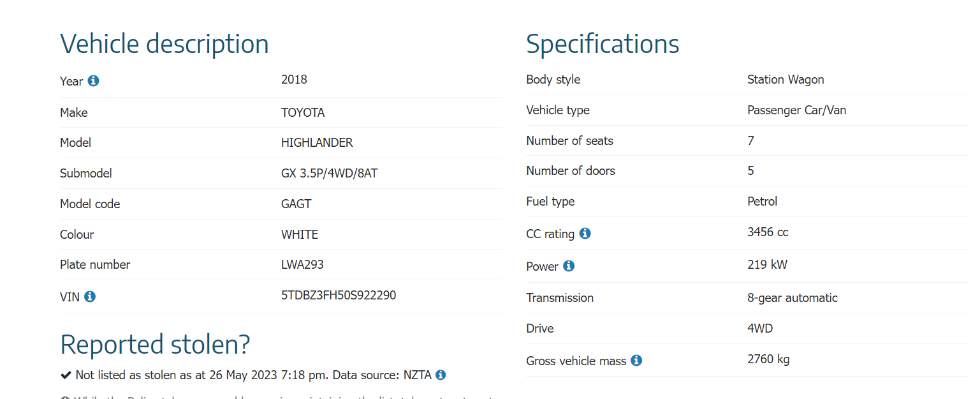Click the info icon next to Power
The height and width of the screenshot is (399, 980).
569,266
